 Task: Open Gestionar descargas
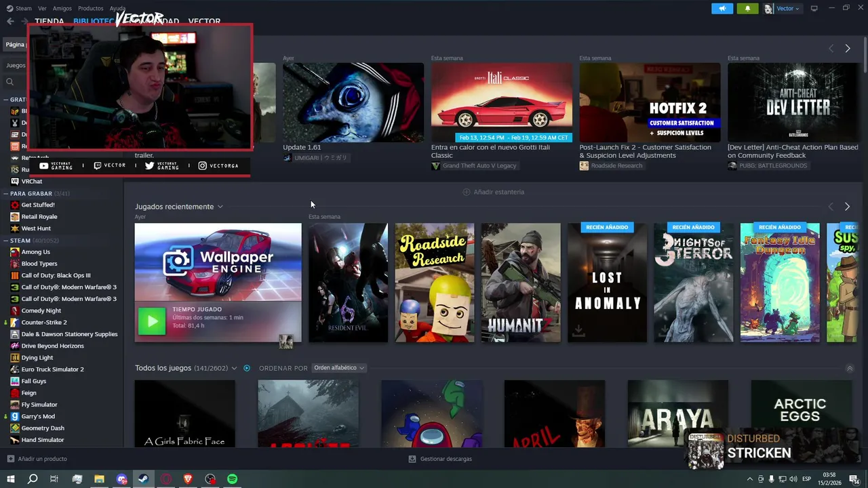point(440,459)
